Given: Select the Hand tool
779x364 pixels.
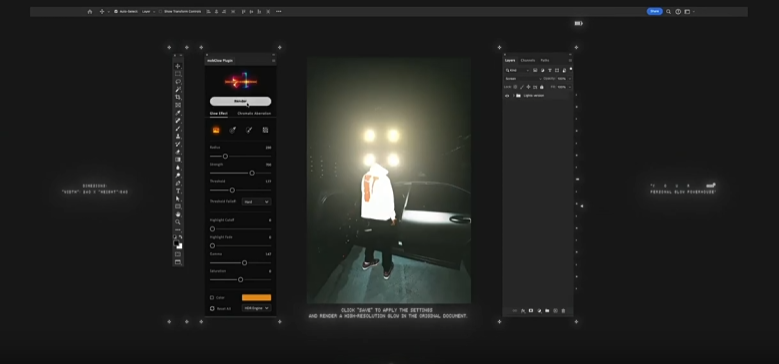Looking at the screenshot, I should (x=178, y=214).
